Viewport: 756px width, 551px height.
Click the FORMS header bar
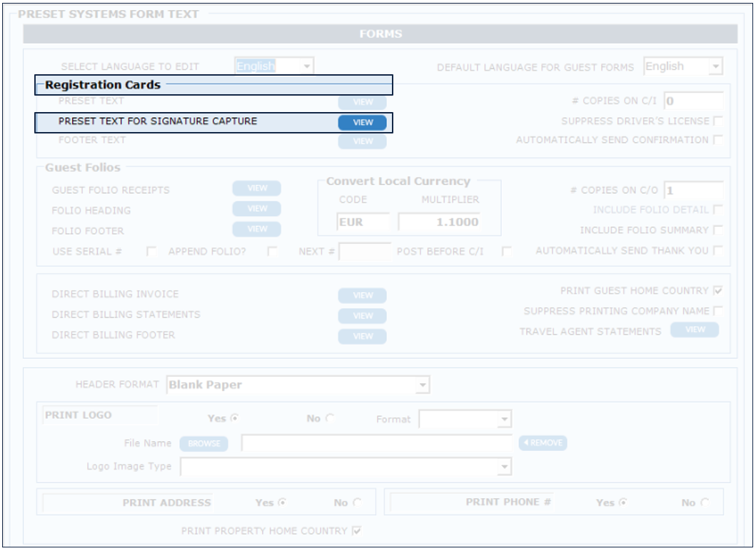(x=380, y=34)
